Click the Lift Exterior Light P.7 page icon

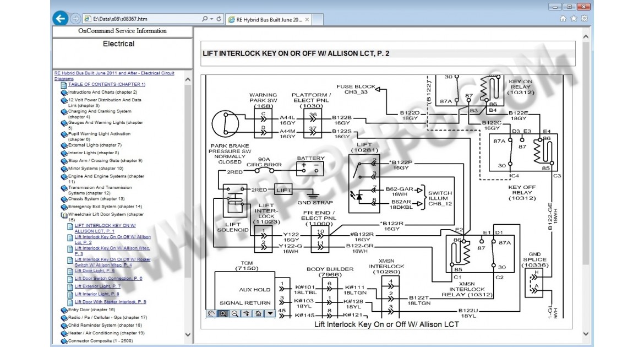(70, 287)
